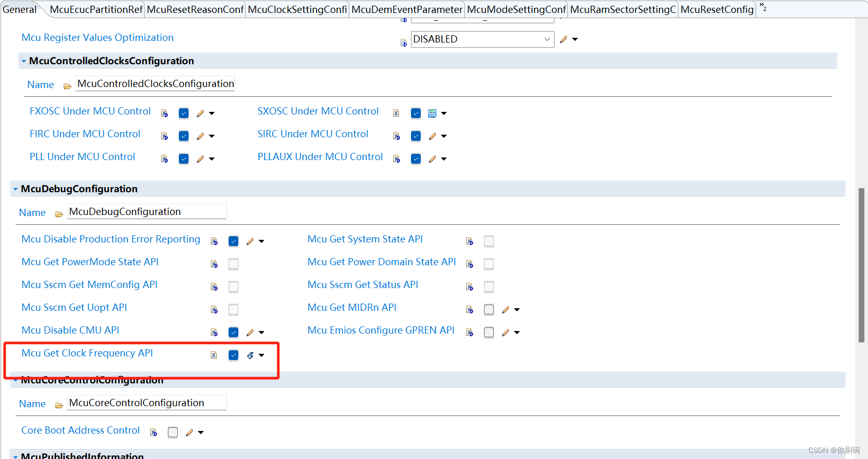This screenshot has height=459, width=868.
Task: Open dropdown arrow beside FXOSC edit pencil
Action: [x=212, y=113]
